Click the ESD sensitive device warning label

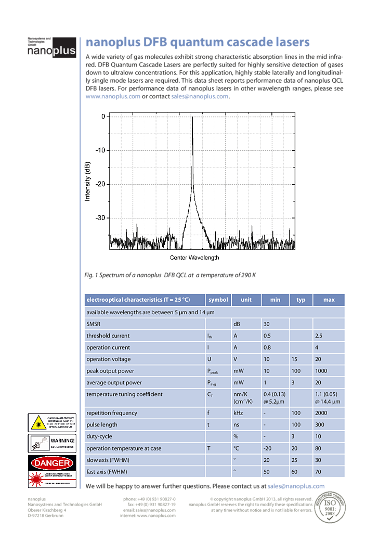pyautogui.click(x=51, y=444)
